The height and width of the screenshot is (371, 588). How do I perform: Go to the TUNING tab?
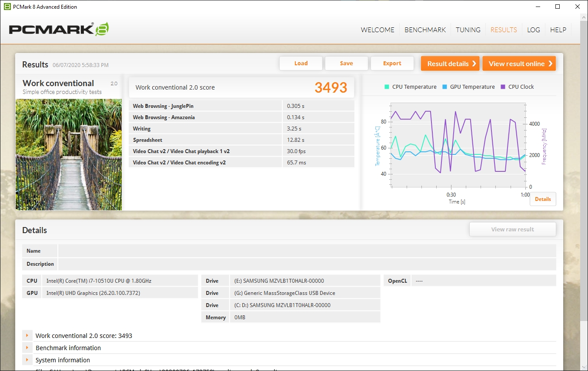click(x=468, y=30)
